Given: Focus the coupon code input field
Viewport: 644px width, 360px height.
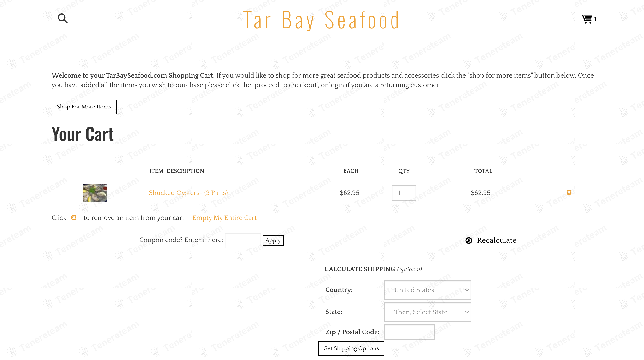Looking at the screenshot, I should (x=243, y=240).
